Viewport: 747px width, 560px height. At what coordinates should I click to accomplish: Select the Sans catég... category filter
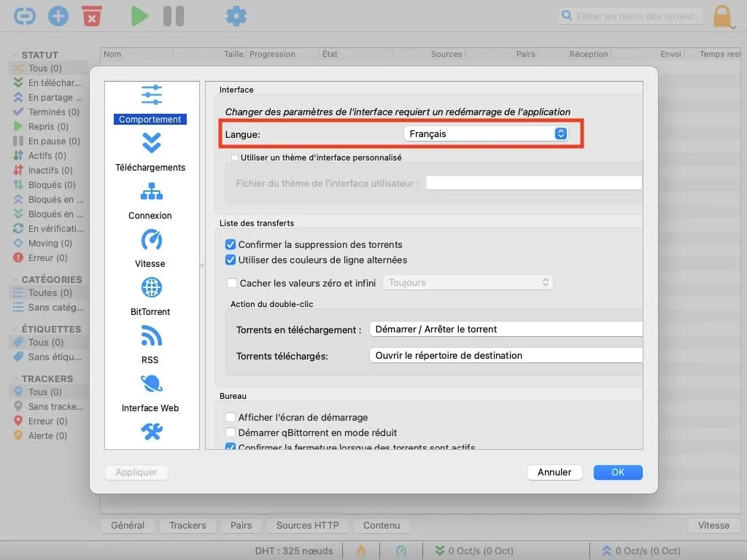pos(48,307)
